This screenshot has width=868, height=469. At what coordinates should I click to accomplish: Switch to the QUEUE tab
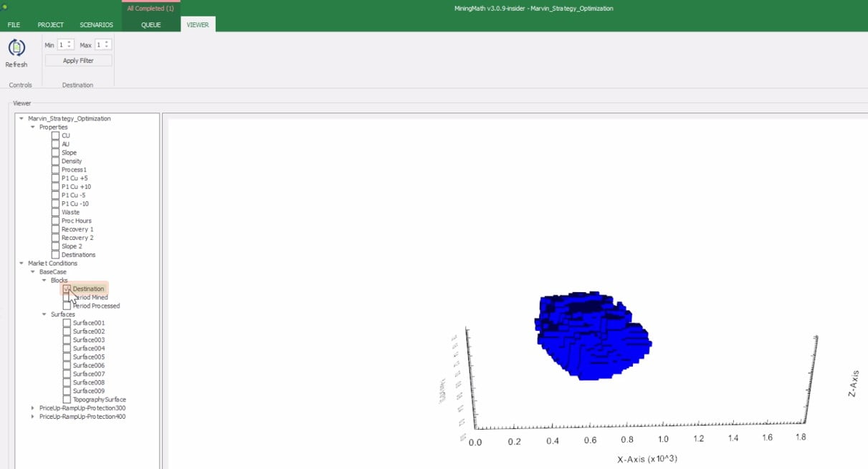click(x=151, y=25)
